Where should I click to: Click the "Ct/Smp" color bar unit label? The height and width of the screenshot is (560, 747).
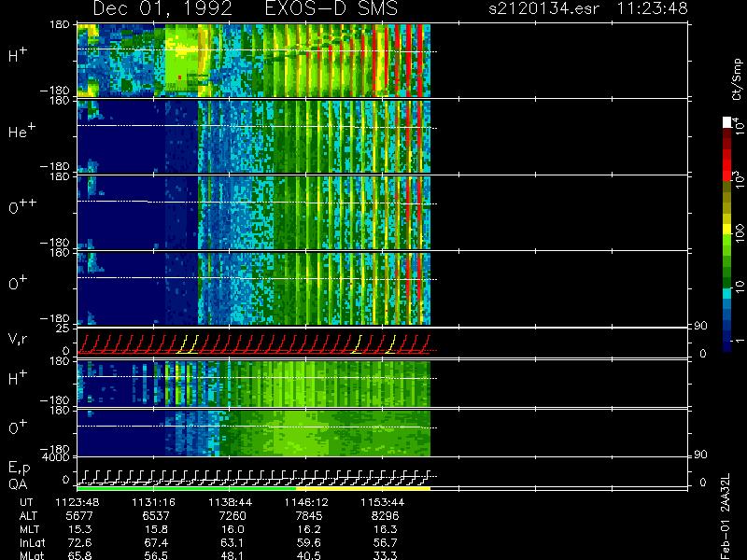click(737, 79)
